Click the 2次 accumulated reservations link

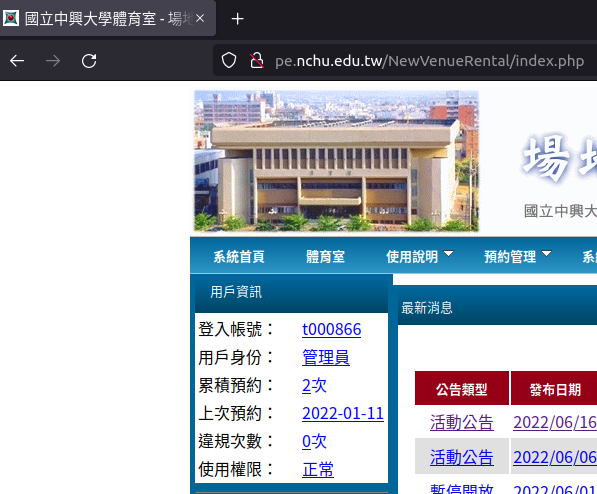pos(314,386)
